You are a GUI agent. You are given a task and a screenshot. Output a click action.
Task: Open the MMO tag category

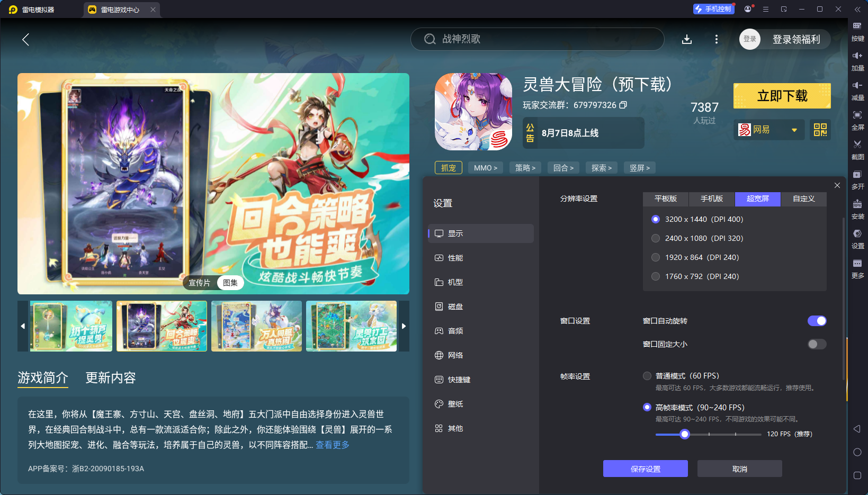[486, 168]
